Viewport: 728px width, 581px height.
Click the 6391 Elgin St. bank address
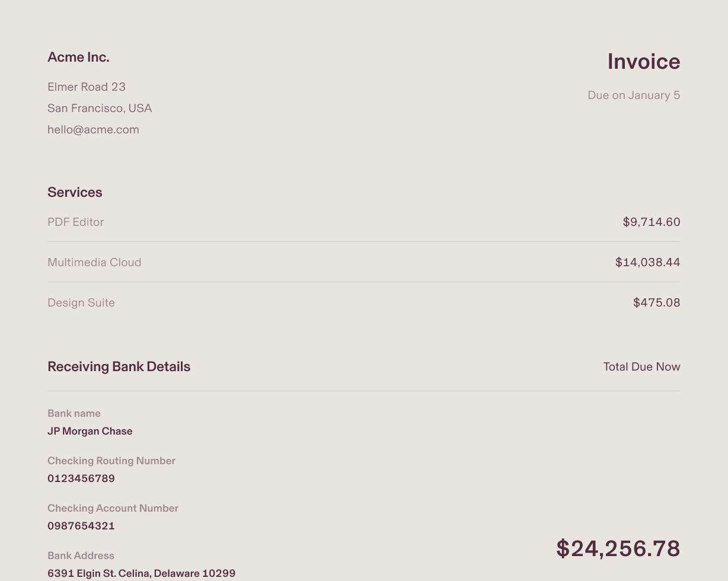pyautogui.click(x=141, y=573)
